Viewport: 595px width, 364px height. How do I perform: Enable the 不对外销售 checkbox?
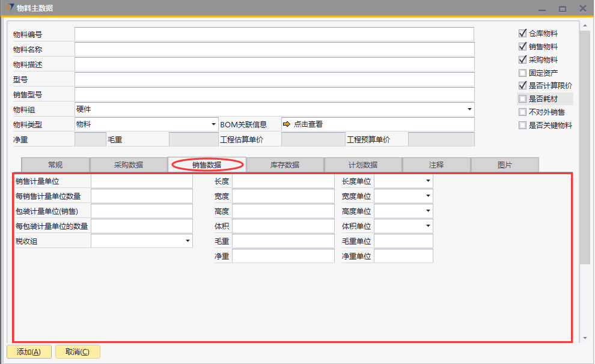[x=522, y=112]
